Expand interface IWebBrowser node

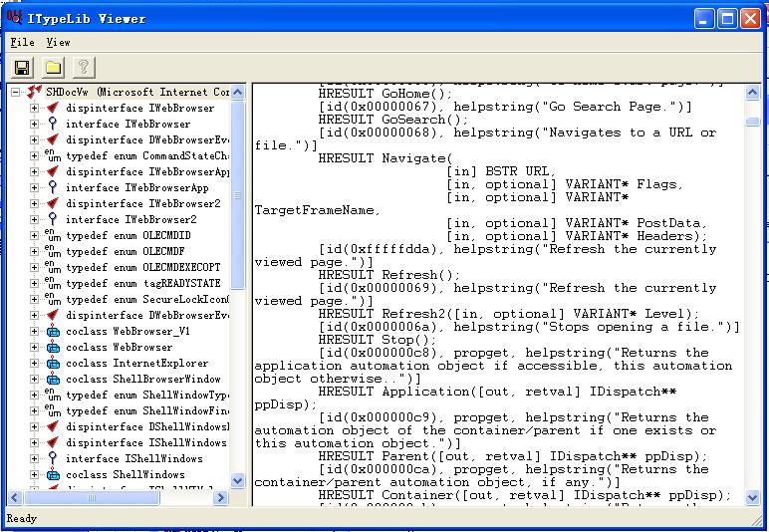pos(34,124)
